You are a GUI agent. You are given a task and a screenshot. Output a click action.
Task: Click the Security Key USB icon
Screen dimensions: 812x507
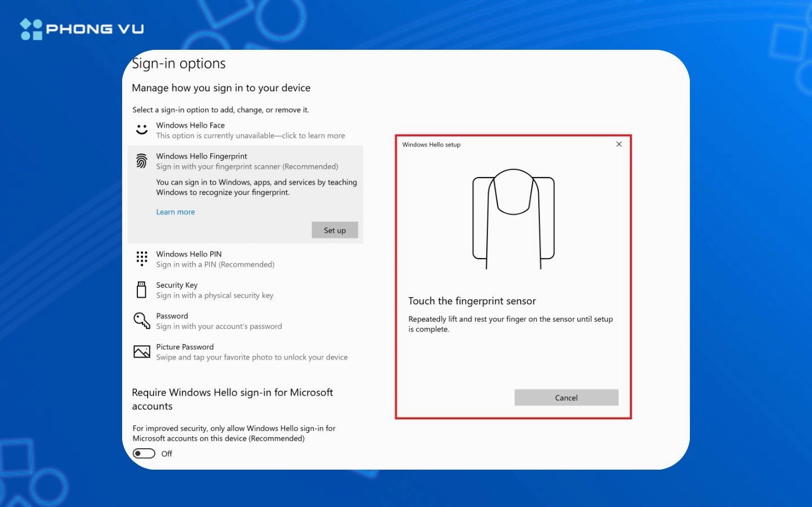pyautogui.click(x=142, y=290)
